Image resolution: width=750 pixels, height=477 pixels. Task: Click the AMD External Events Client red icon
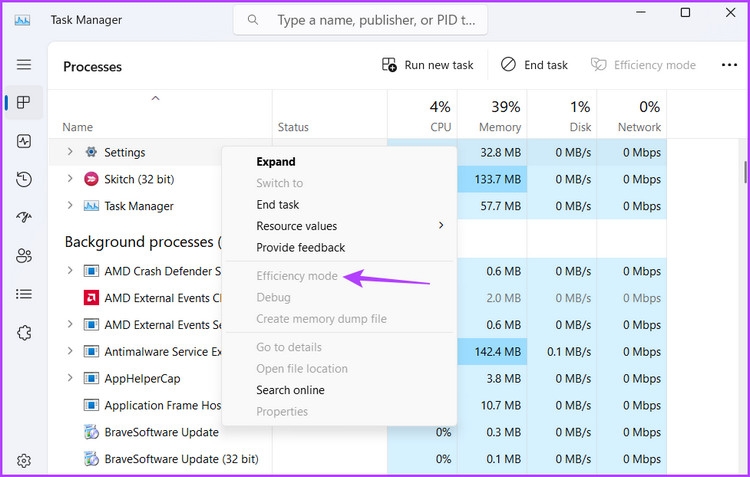click(x=91, y=298)
